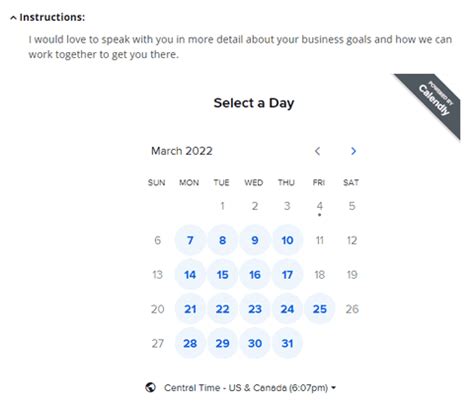Select Thursday March 24
The height and width of the screenshot is (401, 474).
coord(287,309)
